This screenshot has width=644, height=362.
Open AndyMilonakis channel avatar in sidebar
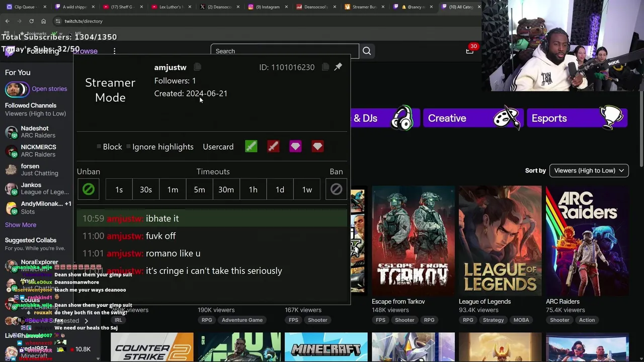click(11, 208)
